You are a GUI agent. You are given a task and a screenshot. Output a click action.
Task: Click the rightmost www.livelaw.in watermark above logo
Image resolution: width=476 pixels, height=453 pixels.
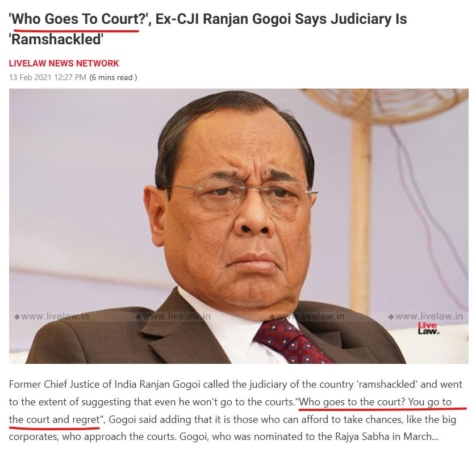(425, 316)
